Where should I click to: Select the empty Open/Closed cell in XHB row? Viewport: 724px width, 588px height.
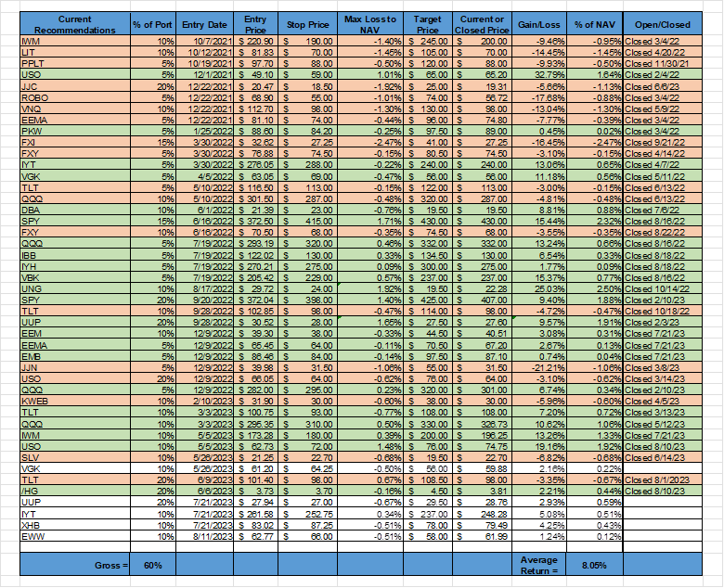coord(662,525)
